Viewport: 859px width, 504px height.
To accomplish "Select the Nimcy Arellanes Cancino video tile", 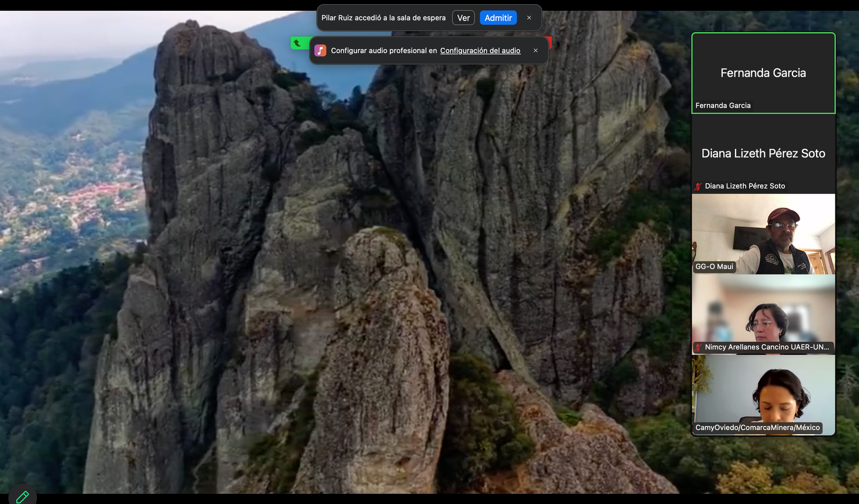I will coord(763,315).
